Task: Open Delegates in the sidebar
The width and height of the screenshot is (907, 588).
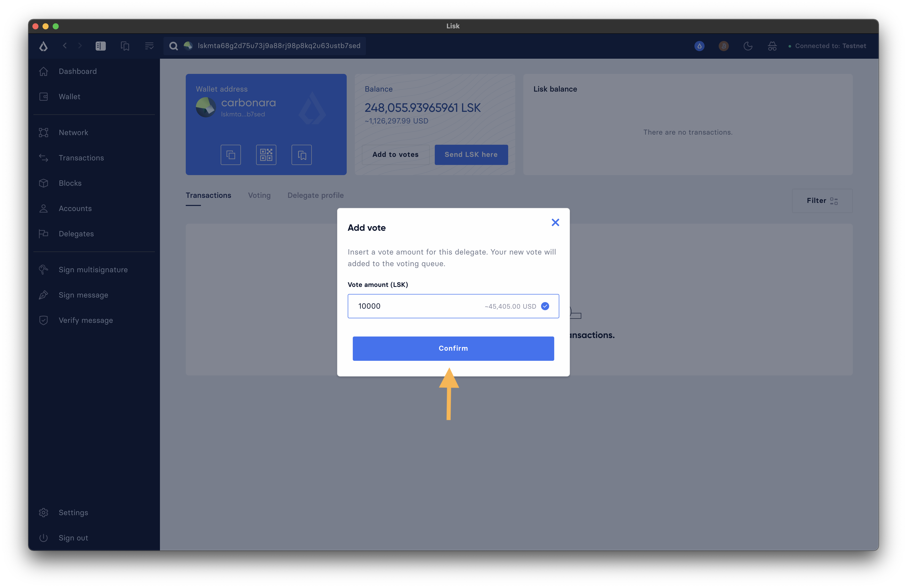Action: 76,234
